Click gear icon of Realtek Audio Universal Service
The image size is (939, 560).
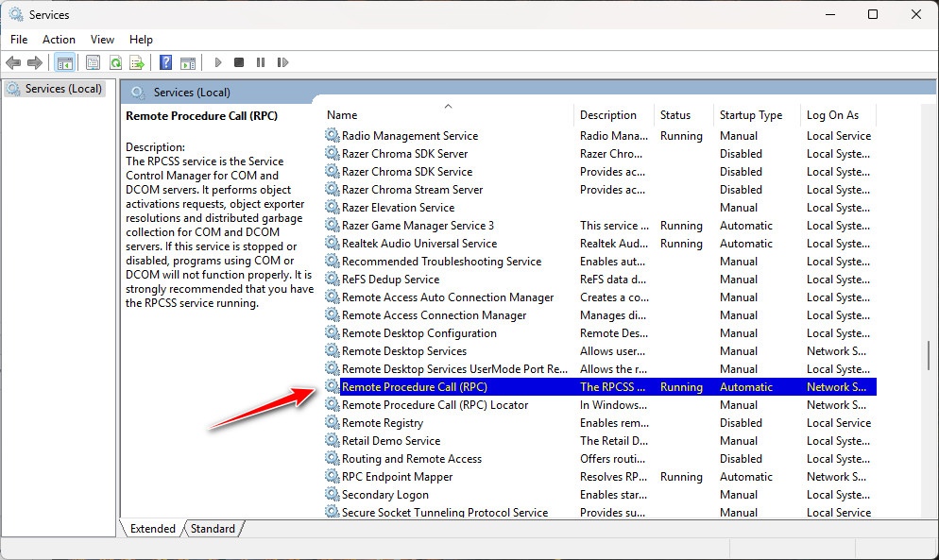(333, 243)
